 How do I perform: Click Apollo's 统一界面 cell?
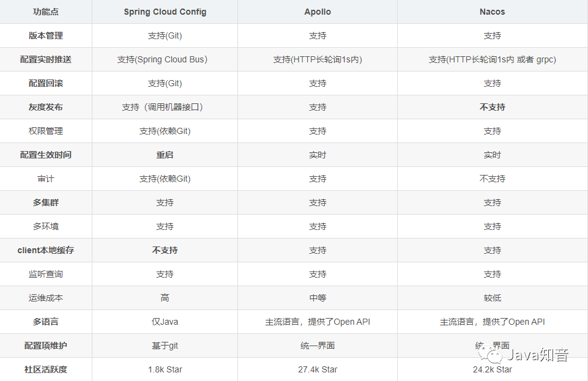coord(318,346)
